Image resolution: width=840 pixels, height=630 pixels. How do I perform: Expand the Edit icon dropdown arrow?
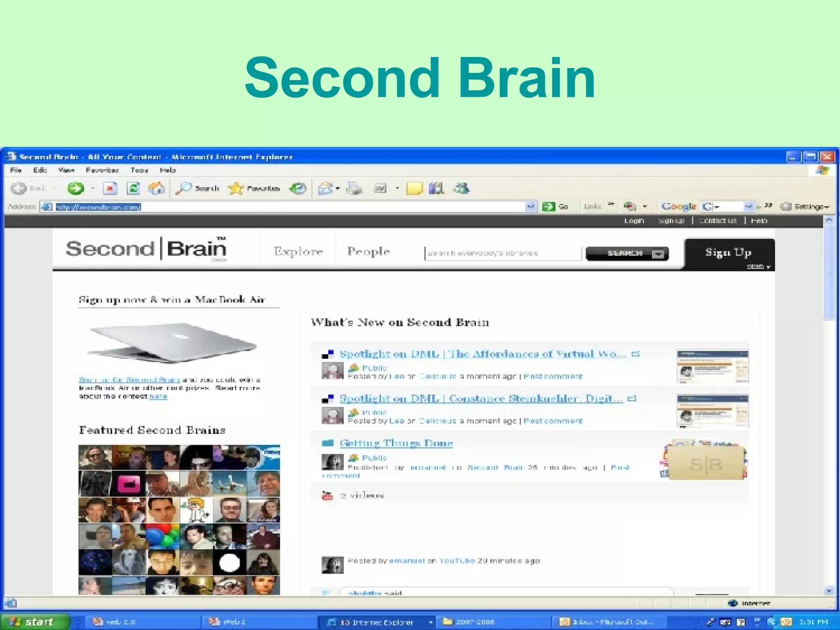point(397,188)
